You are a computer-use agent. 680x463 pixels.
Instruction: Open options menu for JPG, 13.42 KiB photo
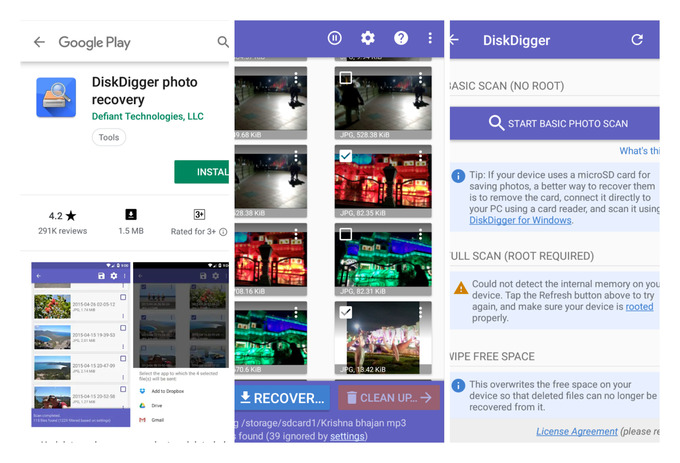pos(420,313)
